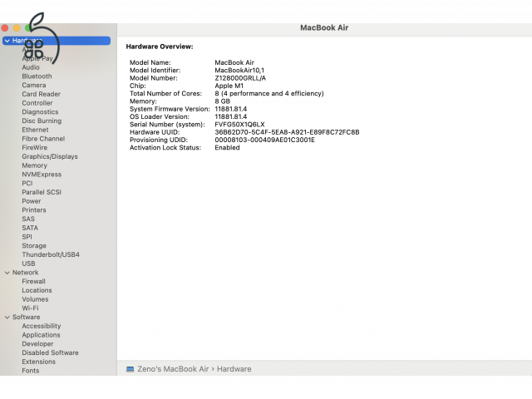Open Disc Burning entry
Screen dimensions: 532x399
42,121
